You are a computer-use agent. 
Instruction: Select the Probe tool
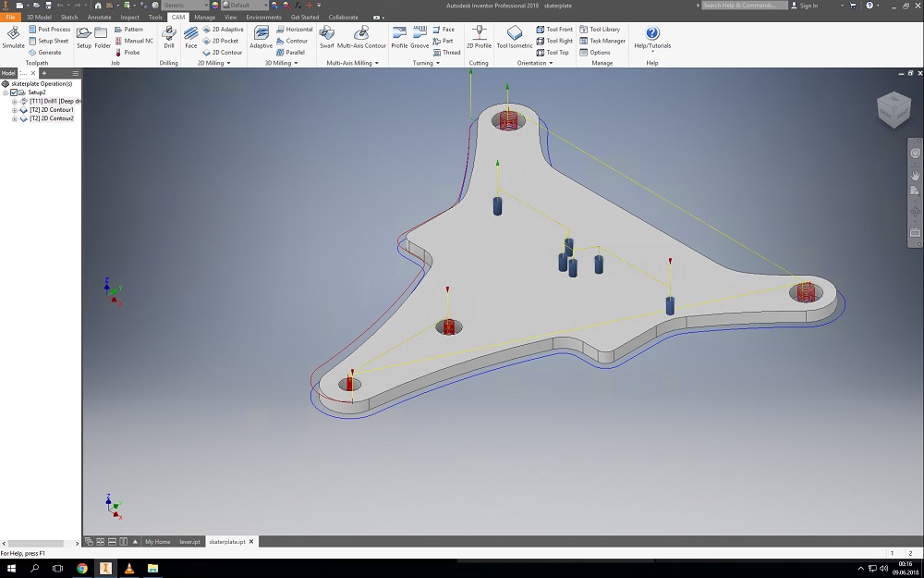[128, 53]
